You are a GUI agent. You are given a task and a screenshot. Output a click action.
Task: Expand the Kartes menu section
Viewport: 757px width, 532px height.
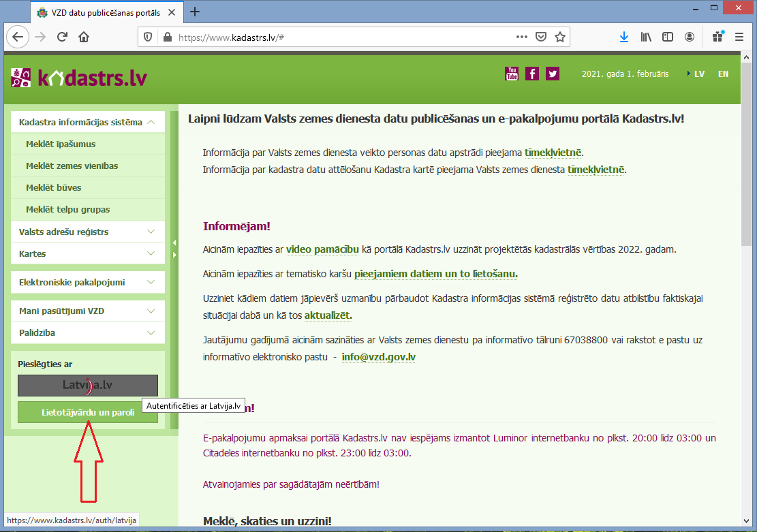[x=88, y=253]
